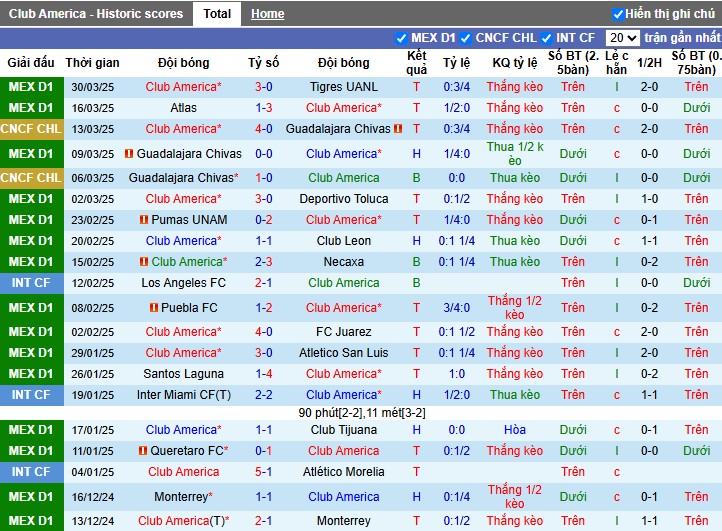The image size is (722, 531).
Task: Open Monterrey* home team link on 16/12/24
Action: (183, 497)
